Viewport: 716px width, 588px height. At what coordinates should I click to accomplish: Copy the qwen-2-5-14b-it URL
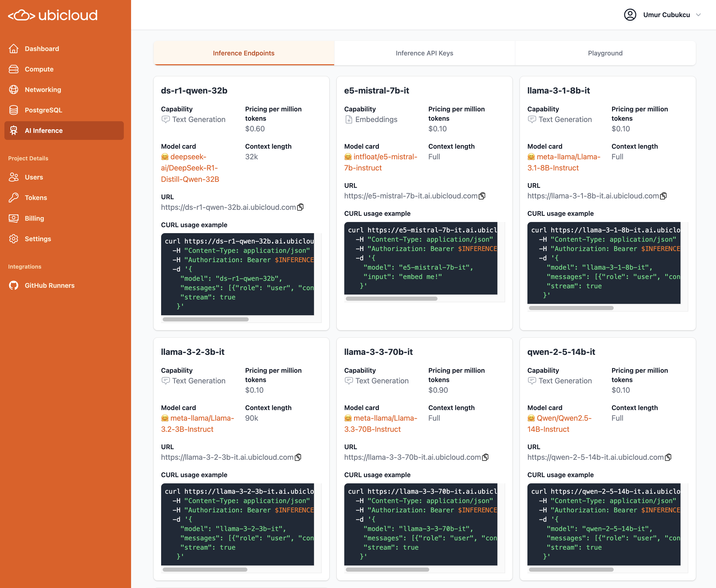pos(668,457)
